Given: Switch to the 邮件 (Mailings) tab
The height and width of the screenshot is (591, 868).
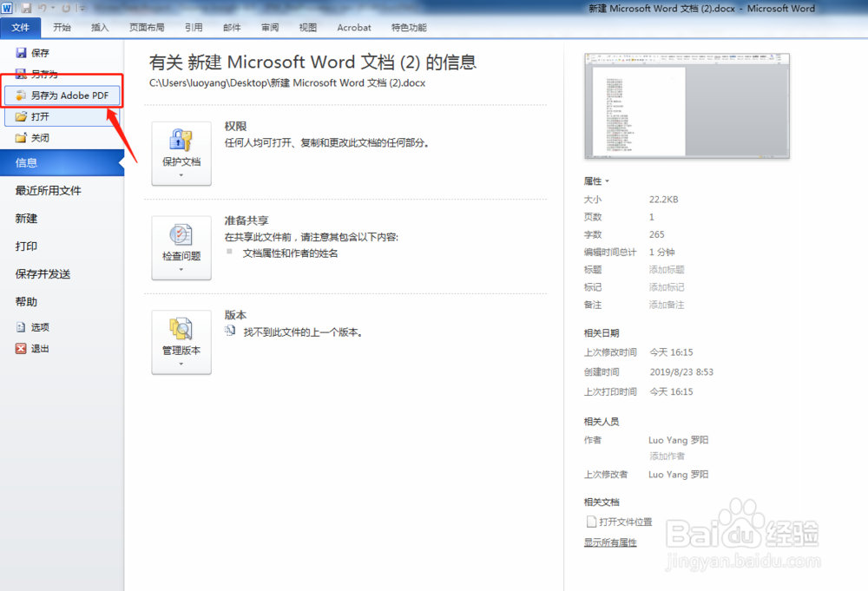Looking at the screenshot, I should (x=232, y=28).
